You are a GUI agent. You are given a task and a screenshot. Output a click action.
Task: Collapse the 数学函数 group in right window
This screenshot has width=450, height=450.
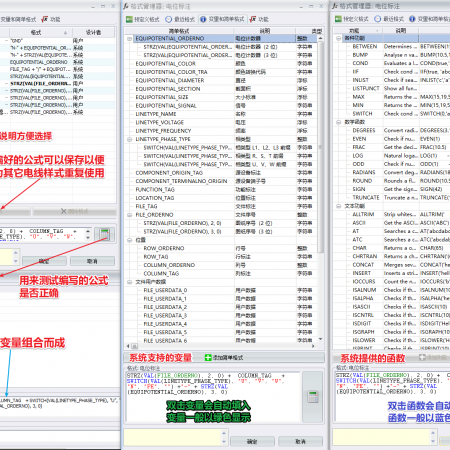coord(338,122)
